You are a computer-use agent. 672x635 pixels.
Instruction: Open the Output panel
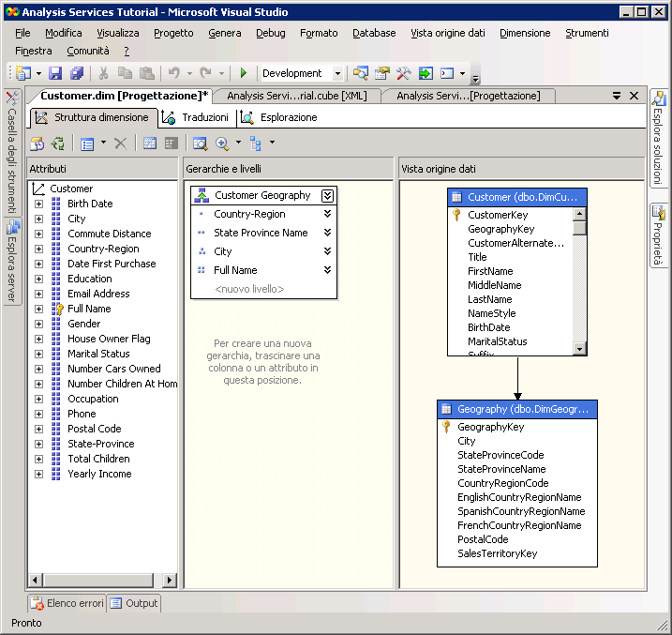tap(134, 603)
